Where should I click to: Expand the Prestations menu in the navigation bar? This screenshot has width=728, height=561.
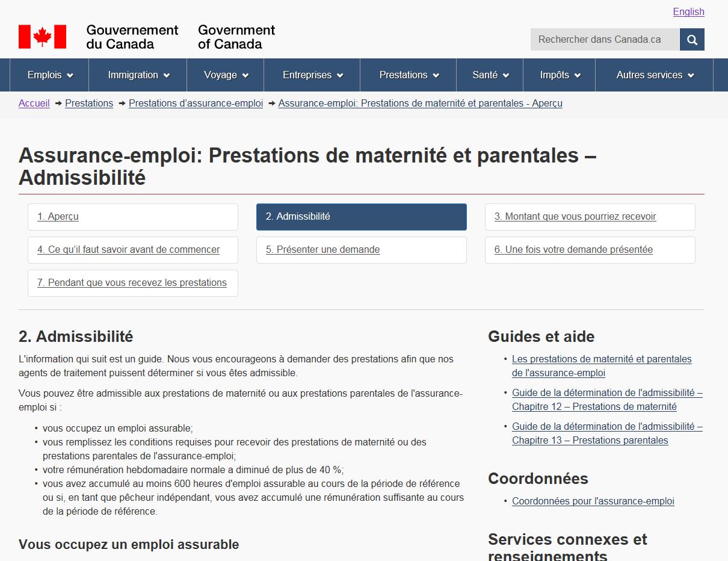409,75
